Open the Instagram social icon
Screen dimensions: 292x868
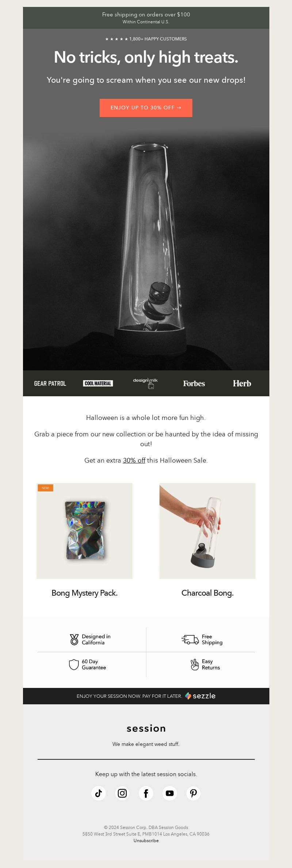tap(122, 793)
